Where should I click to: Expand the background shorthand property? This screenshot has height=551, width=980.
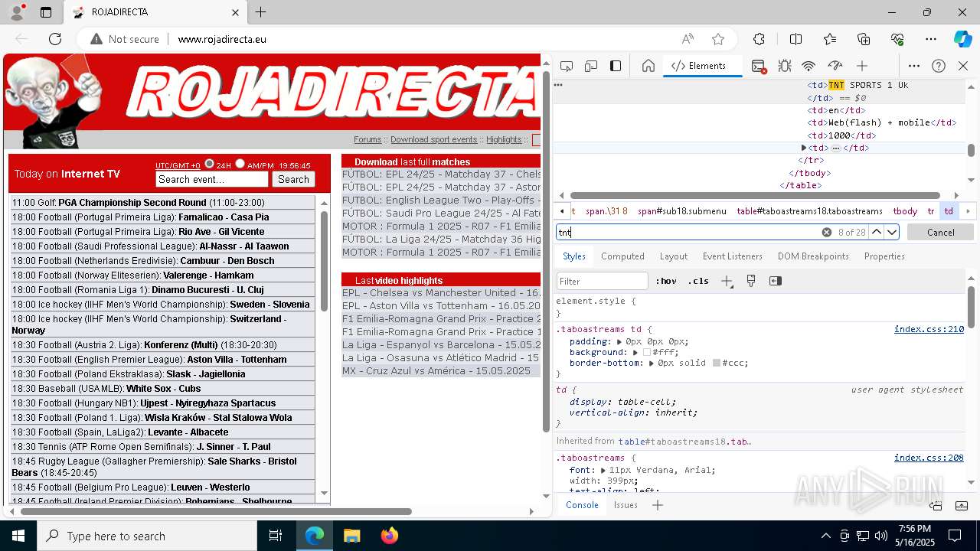click(x=635, y=353)
